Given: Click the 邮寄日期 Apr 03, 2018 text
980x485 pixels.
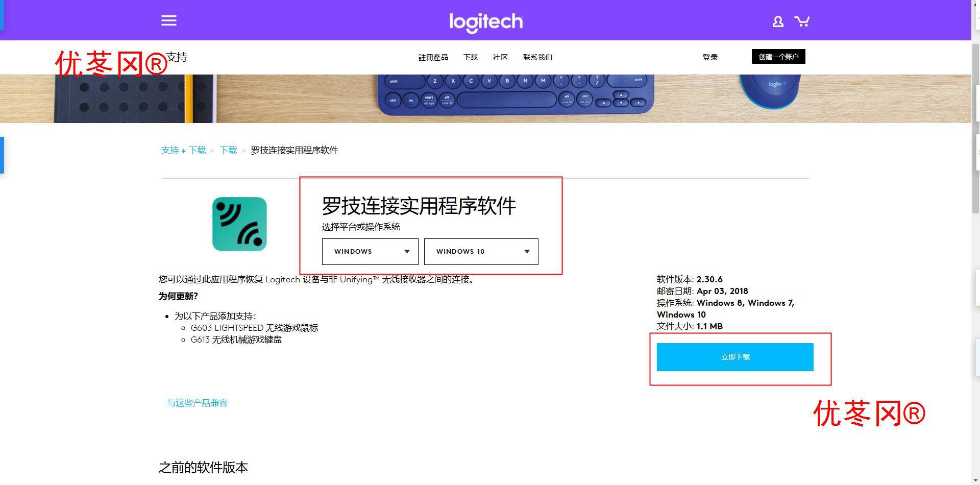Looking at the screenshot, I should point(702,291).
